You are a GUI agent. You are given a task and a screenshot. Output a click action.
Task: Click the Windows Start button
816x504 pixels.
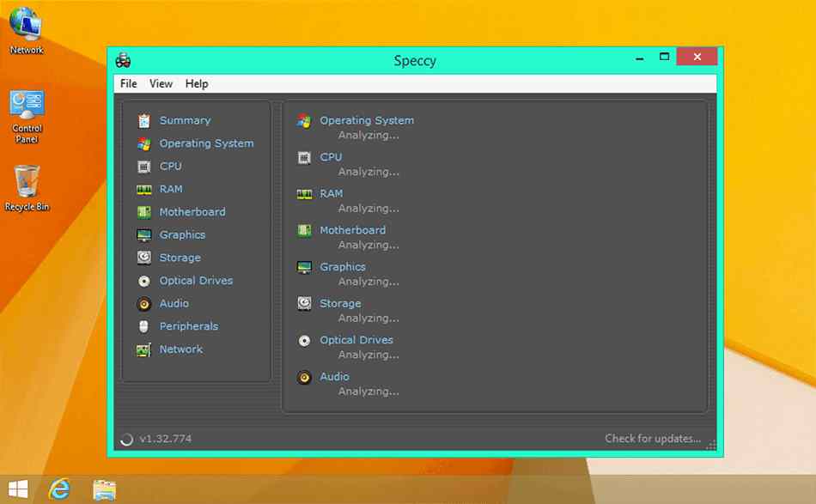[16, 489]
